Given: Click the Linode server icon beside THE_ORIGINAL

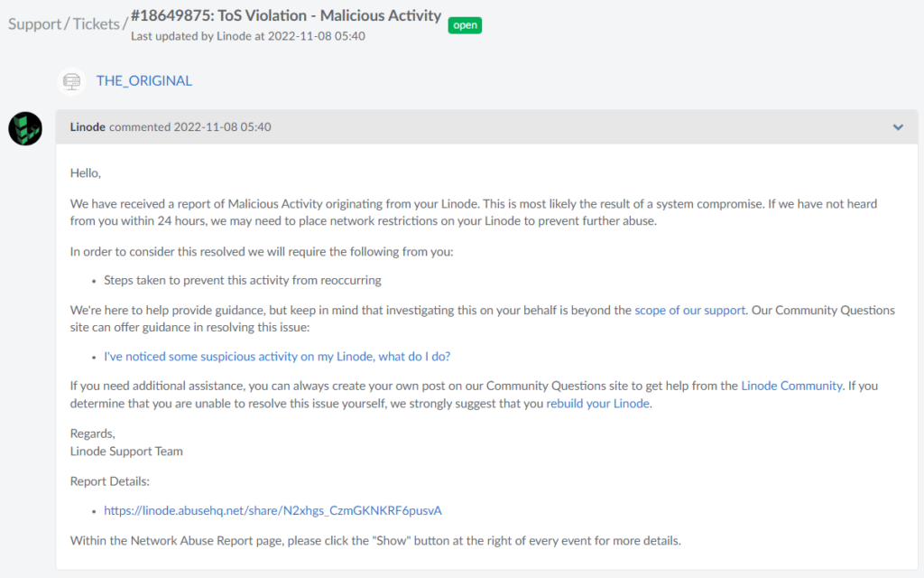Looking at the screenshot, I should pyautogui.click(x=71, y=81).
